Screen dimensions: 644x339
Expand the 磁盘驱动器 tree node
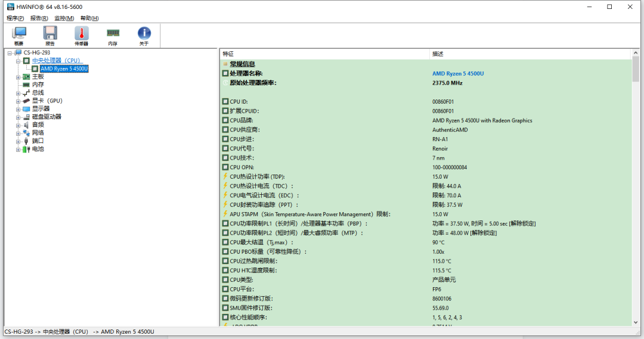(18, 117)
